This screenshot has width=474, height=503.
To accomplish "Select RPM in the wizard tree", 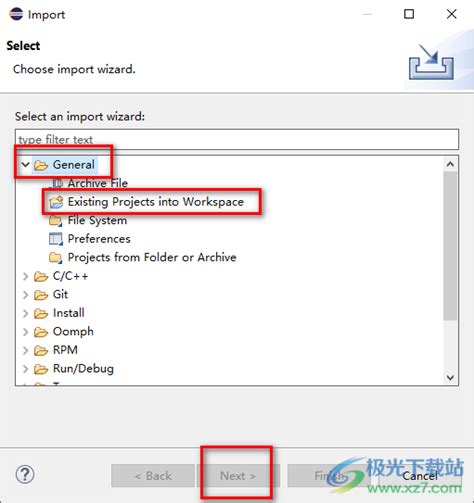I will [x=65, y=350].
